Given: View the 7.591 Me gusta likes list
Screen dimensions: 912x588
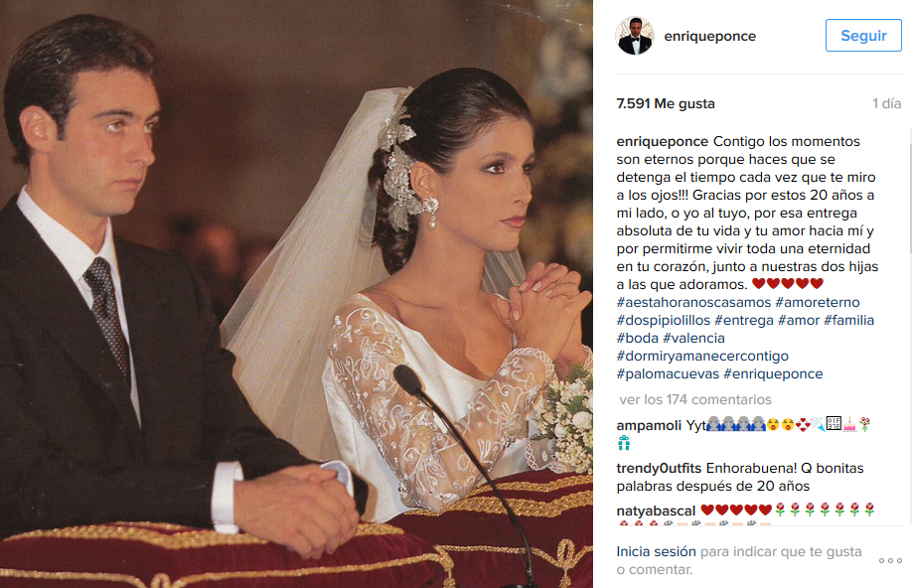Looking at the screenshot, I should [666, 103].
